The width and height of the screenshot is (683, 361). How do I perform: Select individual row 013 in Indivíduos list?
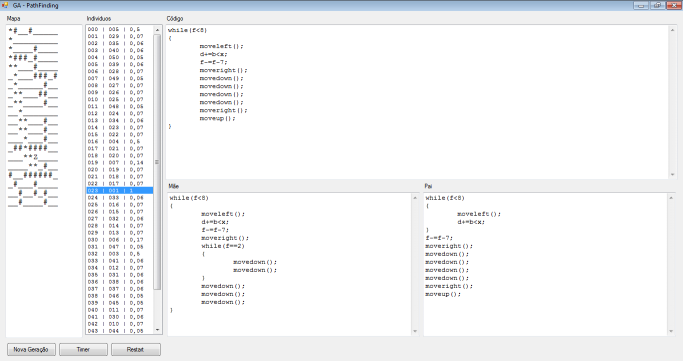coord(120,120)
